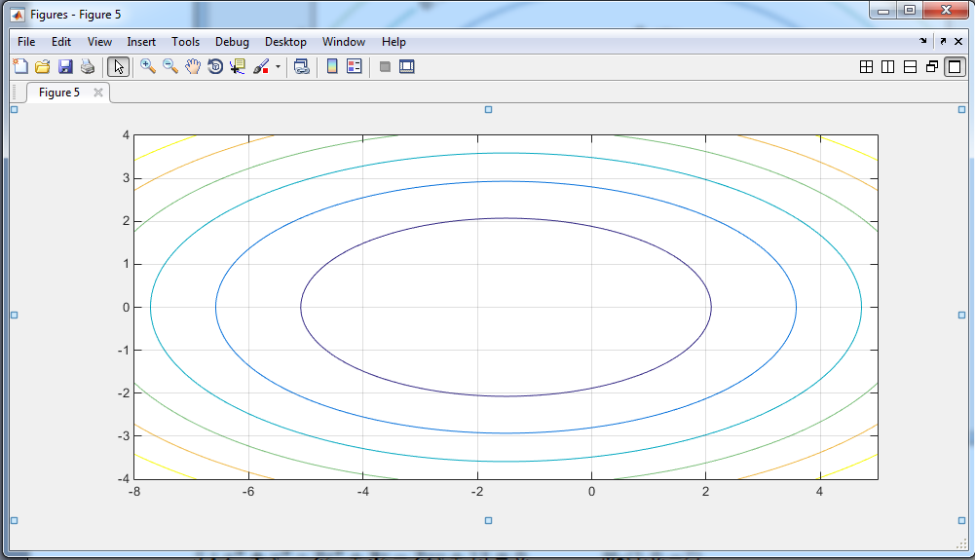
Task: Close the Figure 5 tab
Action: (x=97, y=93)
